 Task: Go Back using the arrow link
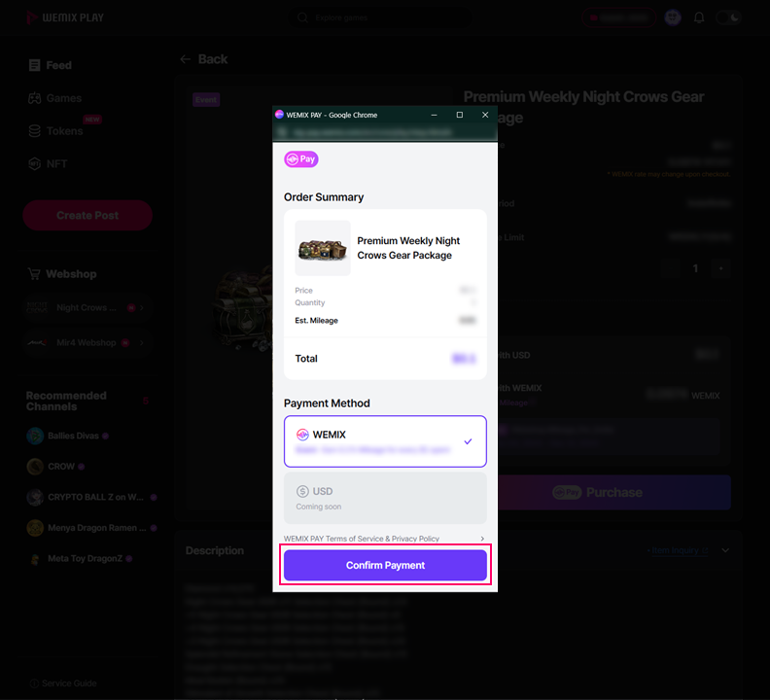(203, 59)
